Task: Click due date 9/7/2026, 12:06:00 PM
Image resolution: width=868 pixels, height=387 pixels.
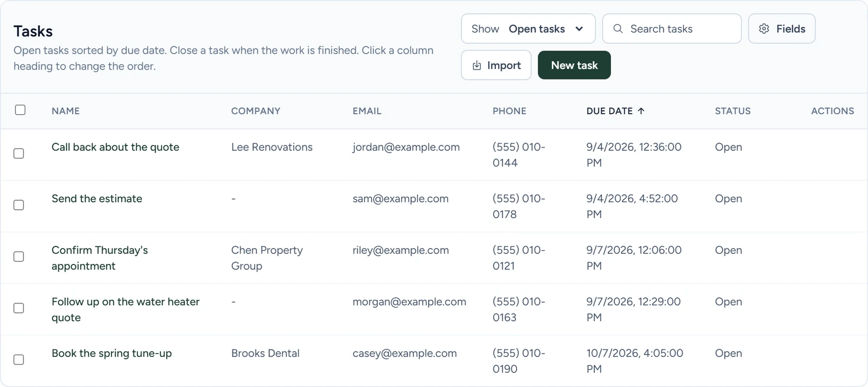Action: point(634,258)
